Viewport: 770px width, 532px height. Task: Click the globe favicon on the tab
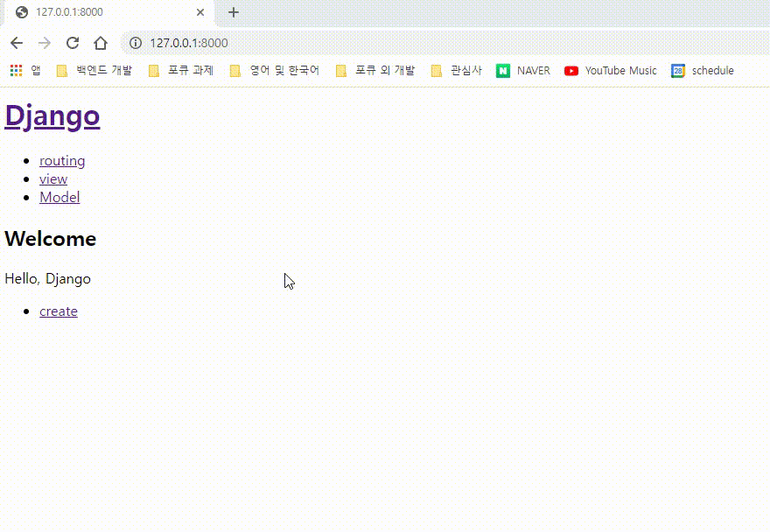click(x=22, y=12)
